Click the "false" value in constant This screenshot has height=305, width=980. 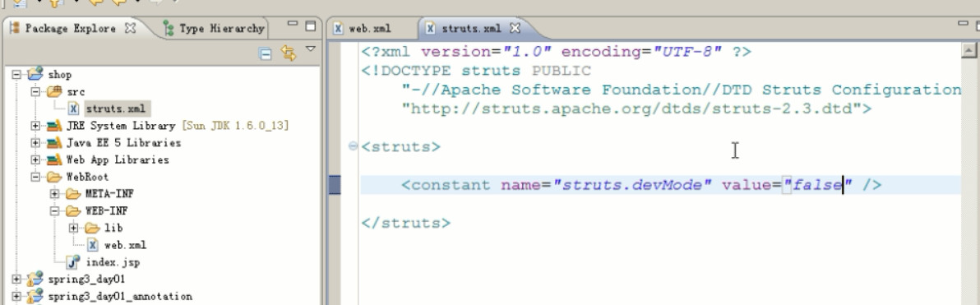point(817,185)
